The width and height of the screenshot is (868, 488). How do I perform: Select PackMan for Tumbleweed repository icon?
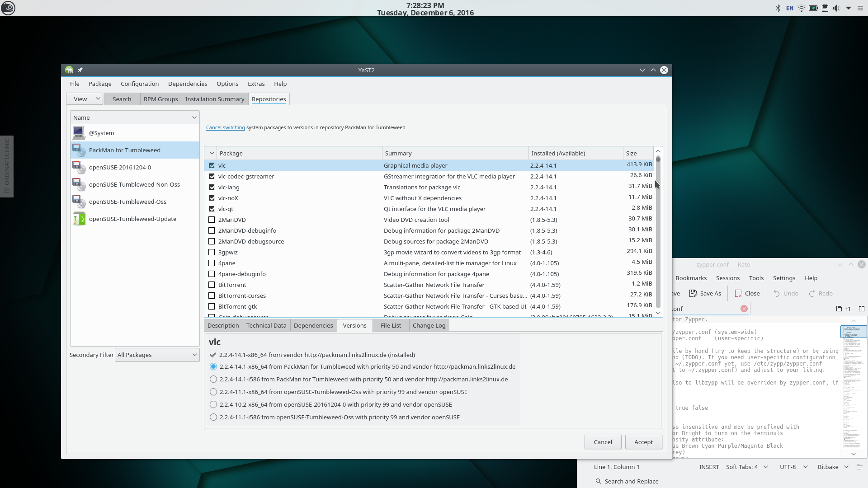pos(79,150)
